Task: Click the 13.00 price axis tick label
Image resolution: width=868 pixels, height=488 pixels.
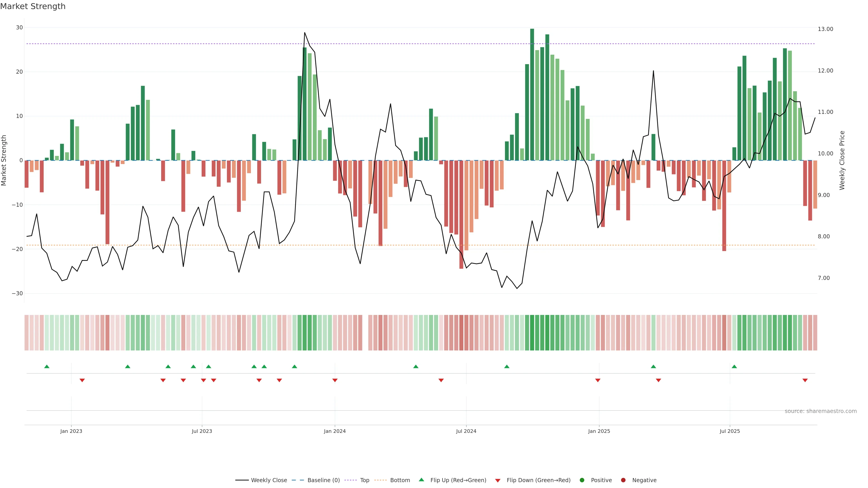Action: tap(825, 29)
